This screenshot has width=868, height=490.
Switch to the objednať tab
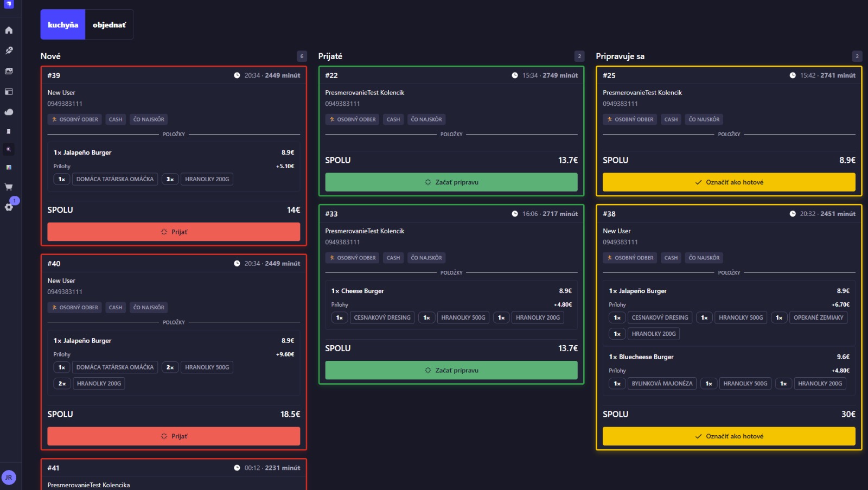(x=108, y=24)
